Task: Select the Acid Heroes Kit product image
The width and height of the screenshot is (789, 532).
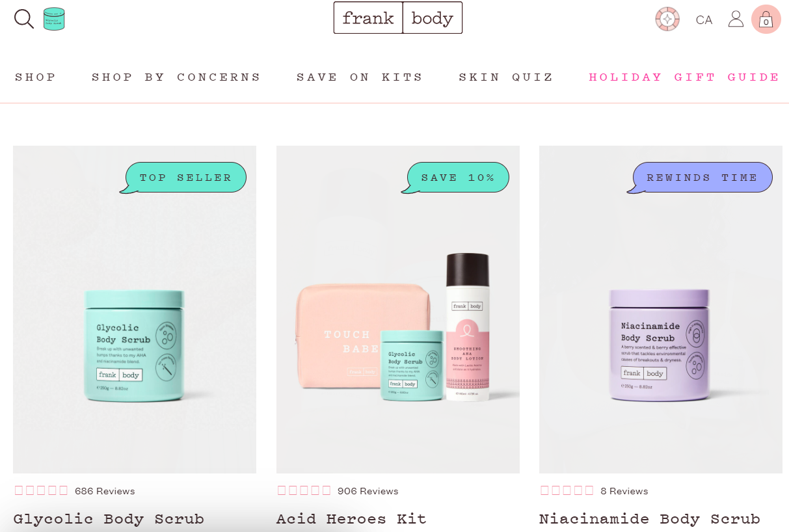Action: coord(398,310)
